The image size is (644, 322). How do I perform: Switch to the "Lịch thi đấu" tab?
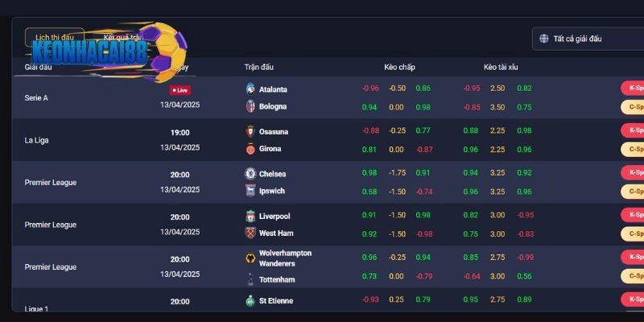click(55, 38)
